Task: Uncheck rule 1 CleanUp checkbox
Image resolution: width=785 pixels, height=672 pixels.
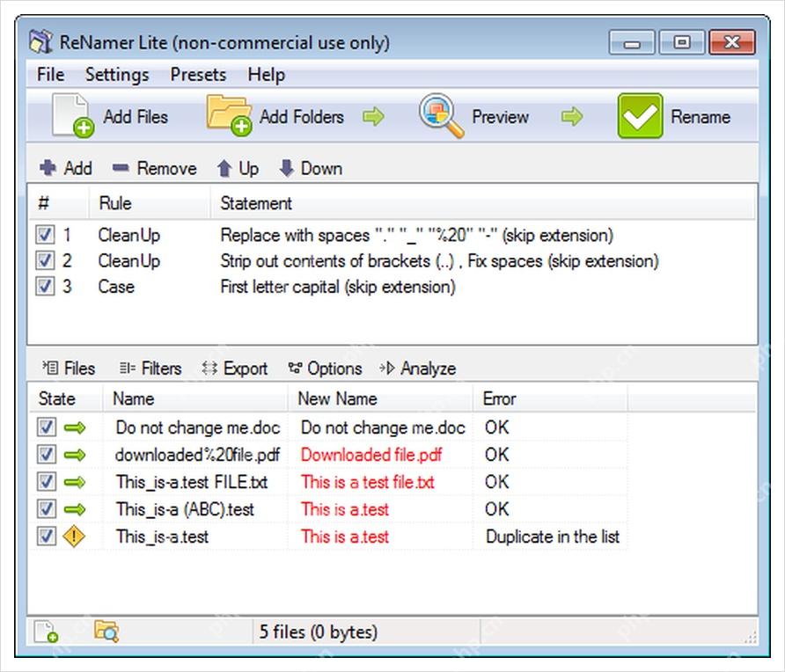Action: pyautogui.click(x=45, y=235)
